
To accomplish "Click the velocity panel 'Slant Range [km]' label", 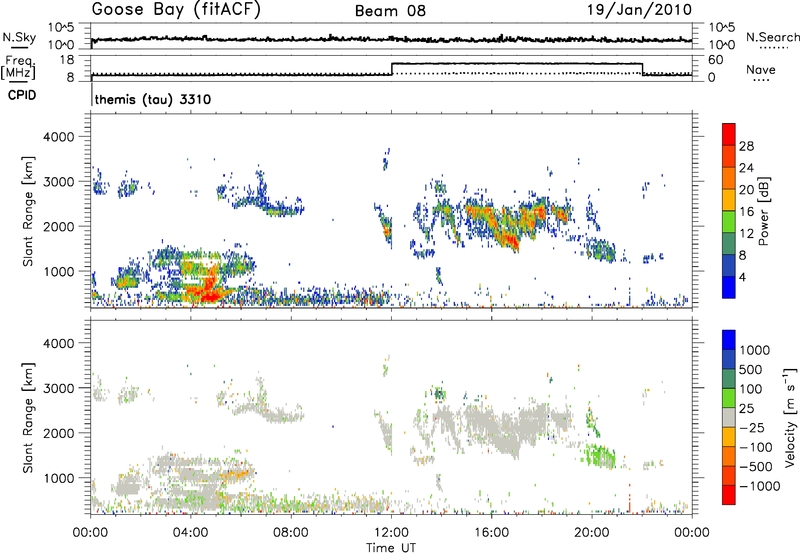I will (x=28, y=418).
